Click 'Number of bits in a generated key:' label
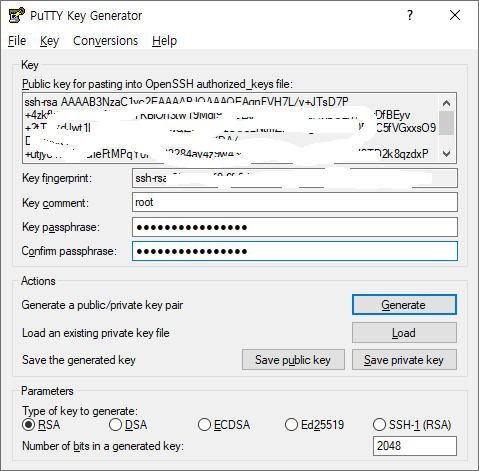The height and width of the screenshot is (471, 479). [103, 446]
